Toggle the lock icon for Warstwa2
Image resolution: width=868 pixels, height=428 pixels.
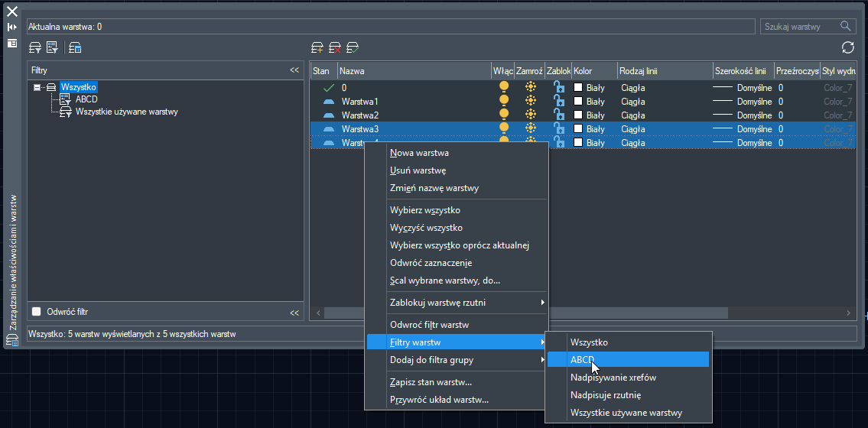[559, 115]
